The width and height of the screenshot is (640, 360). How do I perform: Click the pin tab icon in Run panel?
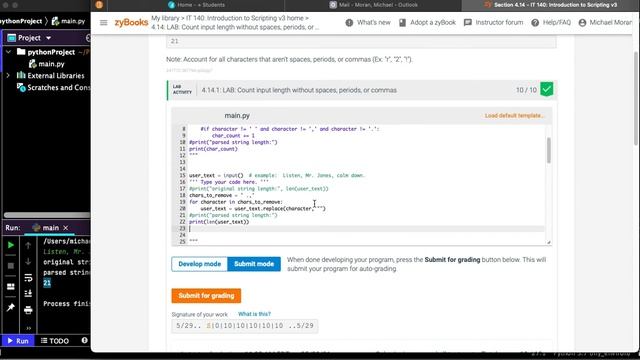pyautogui.click(x=11, y=307)
